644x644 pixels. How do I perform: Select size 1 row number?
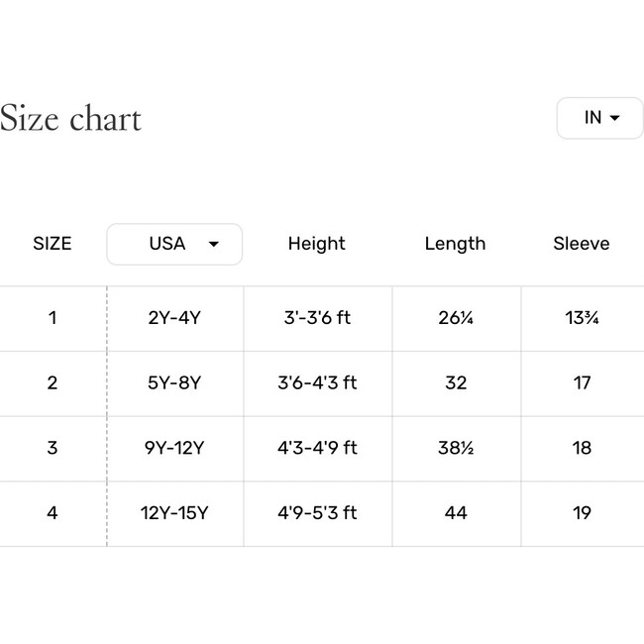coord(53,318)
